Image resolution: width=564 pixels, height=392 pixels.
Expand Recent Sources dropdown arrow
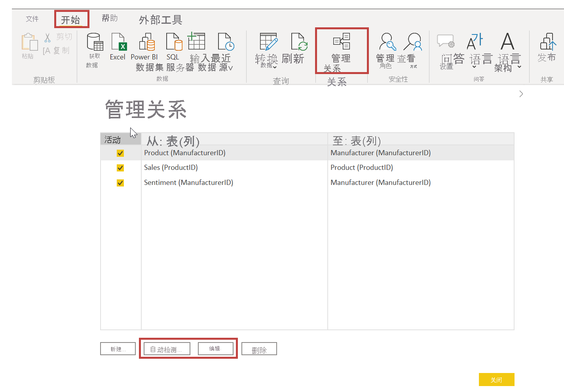[x=230, y=68]
